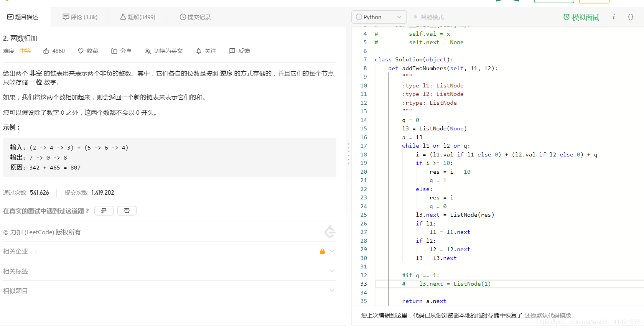The width and height of the screenshot is (644, 329).
Task: Answer 否 to the interview question
Action: (x=127, y=211)
